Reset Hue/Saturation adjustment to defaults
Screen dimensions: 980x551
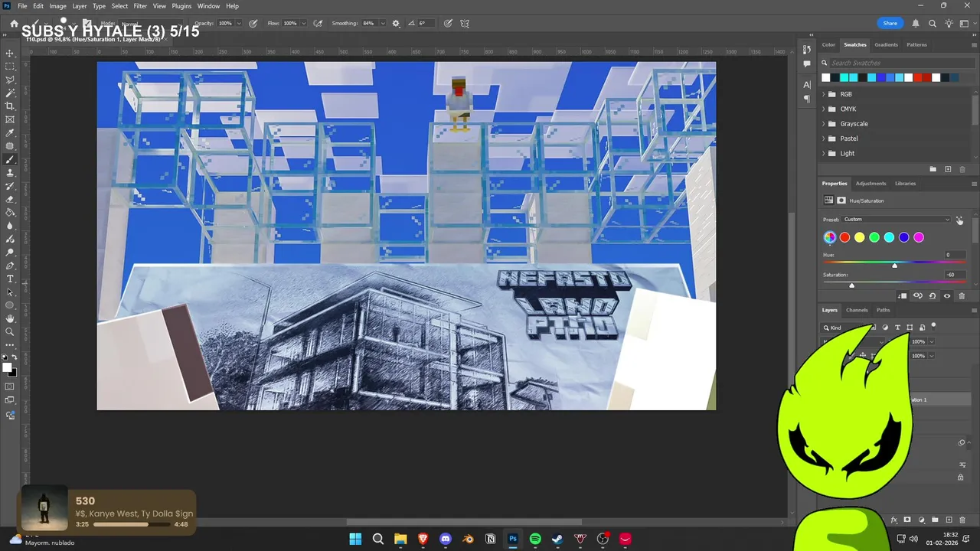pos(933,296)
